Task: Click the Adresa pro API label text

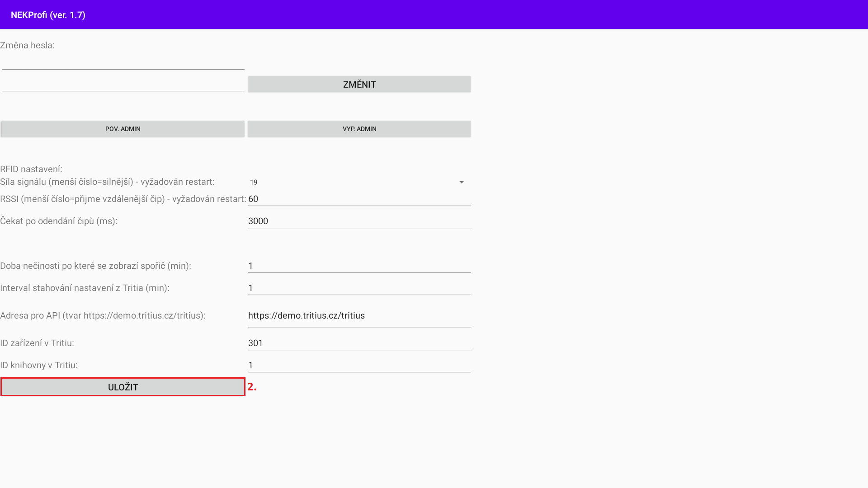Action: (x=103, y=315)
